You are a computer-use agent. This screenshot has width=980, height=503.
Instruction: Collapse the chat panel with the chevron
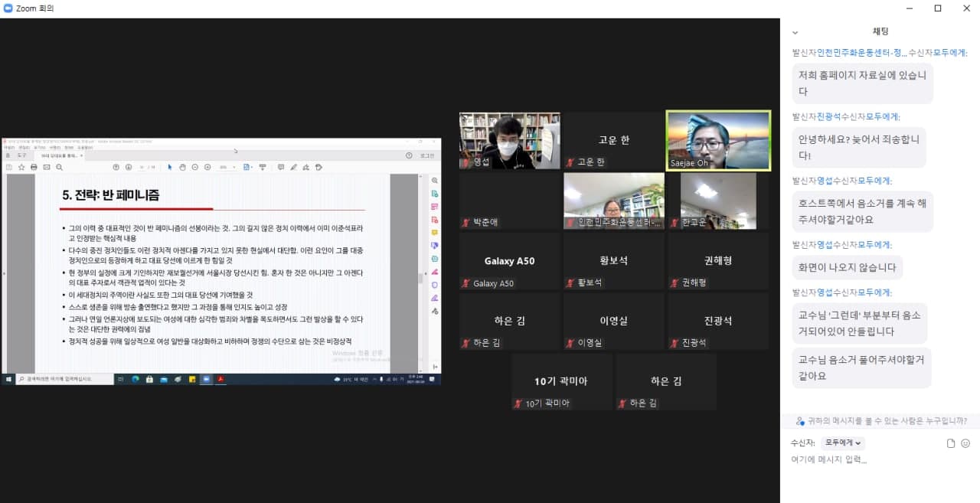[x=795, y=32]
